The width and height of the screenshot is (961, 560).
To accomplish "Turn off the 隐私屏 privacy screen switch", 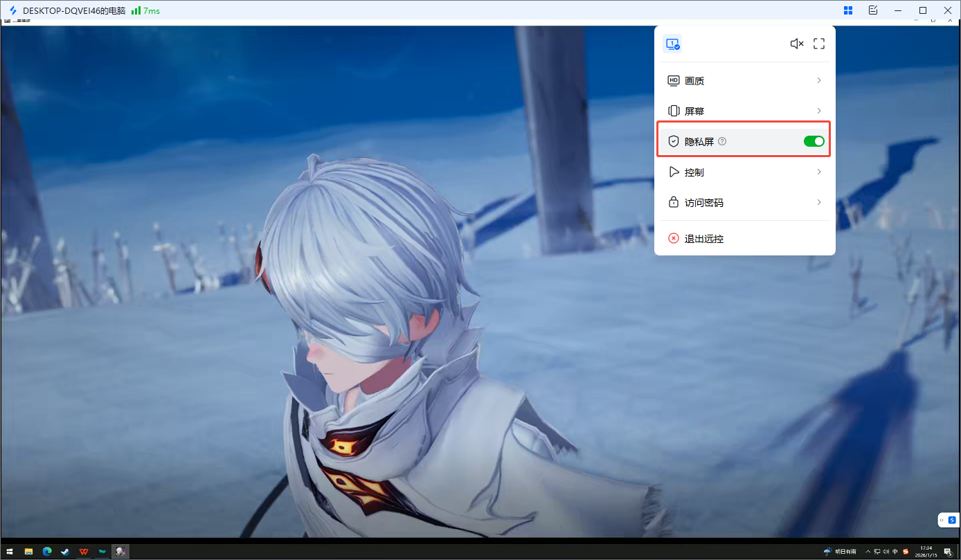I will (814, 141).
